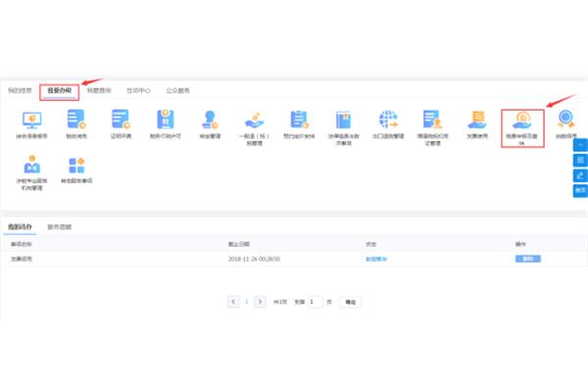Open 发票使用 invoice-in-hand icon
The width and height of the screenshot is (588, 392).
[477, 120]
